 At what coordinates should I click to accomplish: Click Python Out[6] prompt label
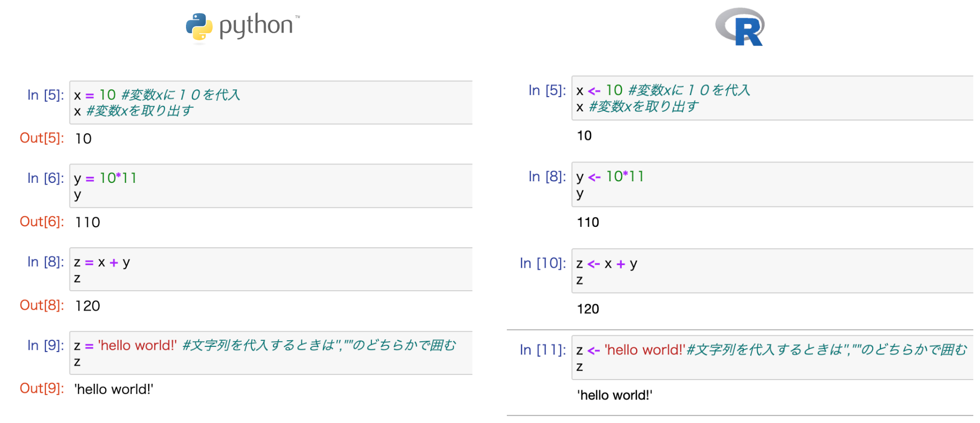click(42, 222)
